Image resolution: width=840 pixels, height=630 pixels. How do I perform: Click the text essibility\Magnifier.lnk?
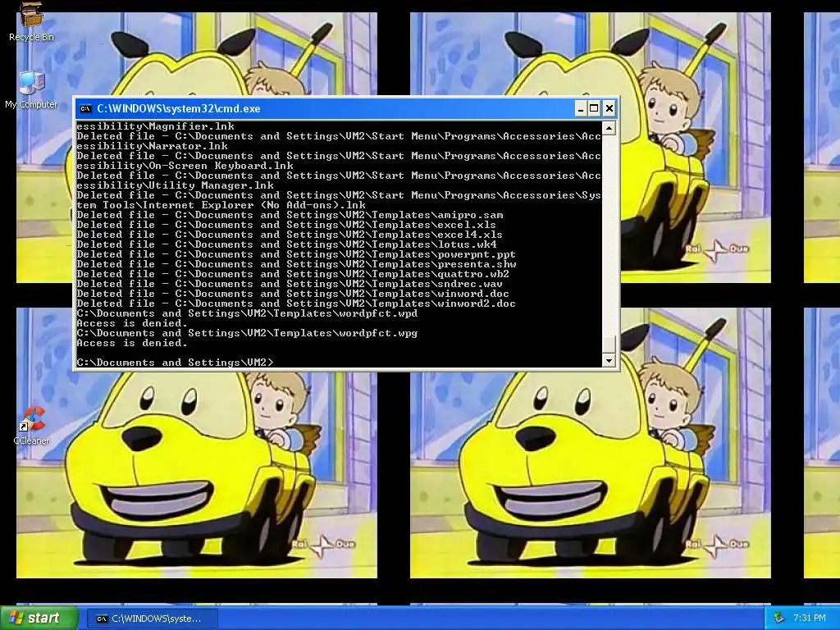point(155,126)
